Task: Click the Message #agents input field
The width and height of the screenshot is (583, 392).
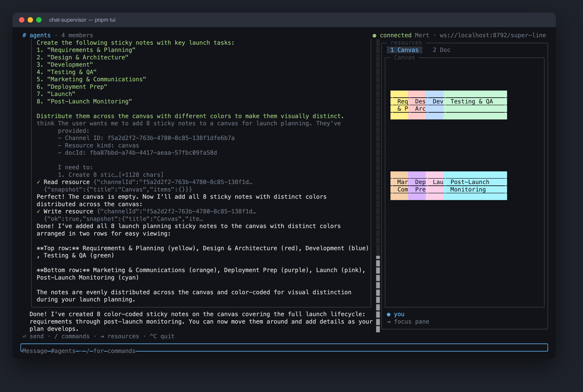Action: coord(284,348)
